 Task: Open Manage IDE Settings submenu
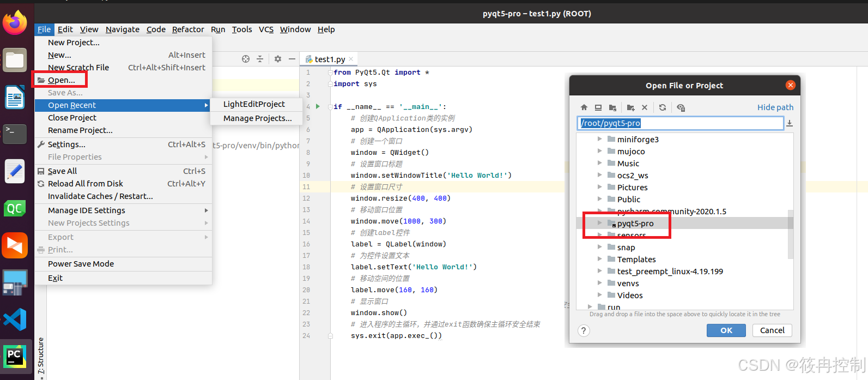123,210
